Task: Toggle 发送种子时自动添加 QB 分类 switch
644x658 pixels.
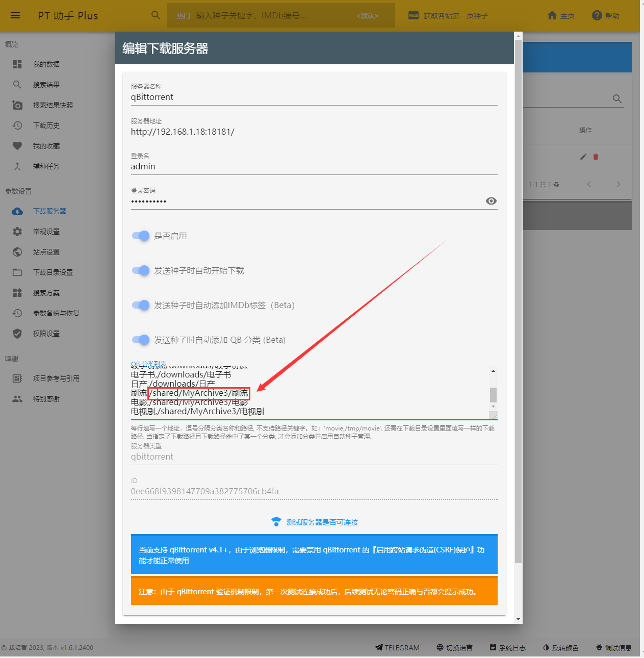Action: (x=141, y=340)
